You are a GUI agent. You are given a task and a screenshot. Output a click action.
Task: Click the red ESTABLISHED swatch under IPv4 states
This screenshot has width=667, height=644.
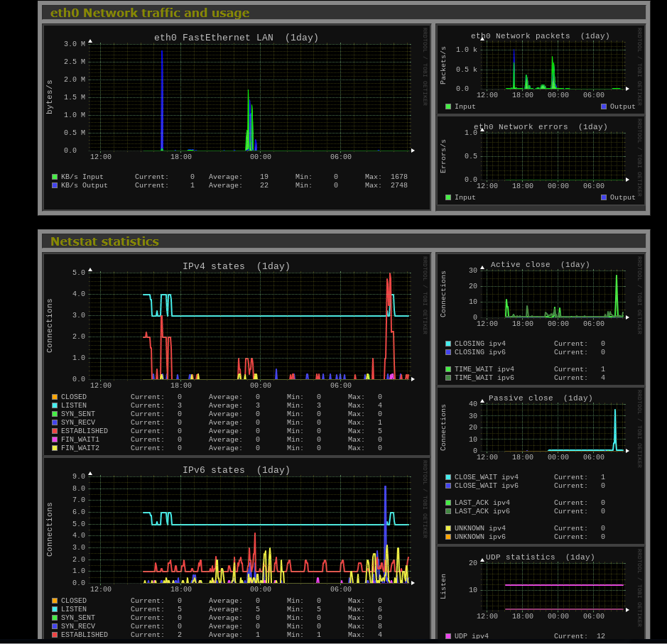coord(55,431)
